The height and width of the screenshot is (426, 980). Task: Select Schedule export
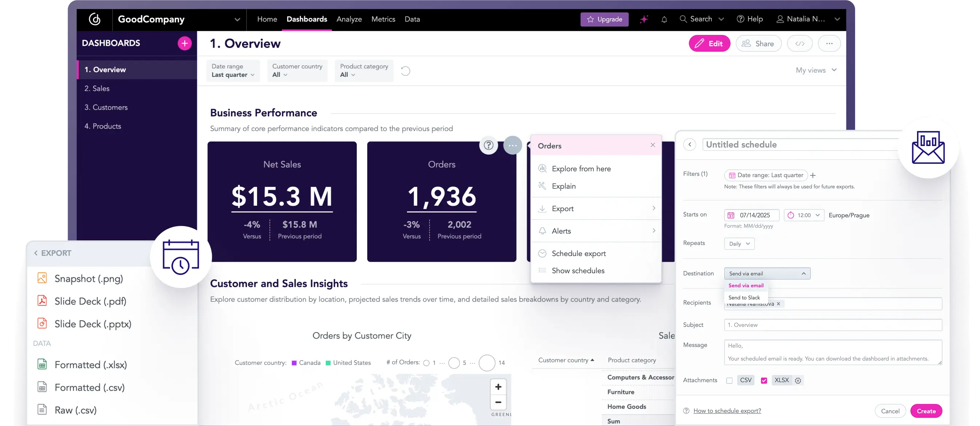click(x=596, y=253)
